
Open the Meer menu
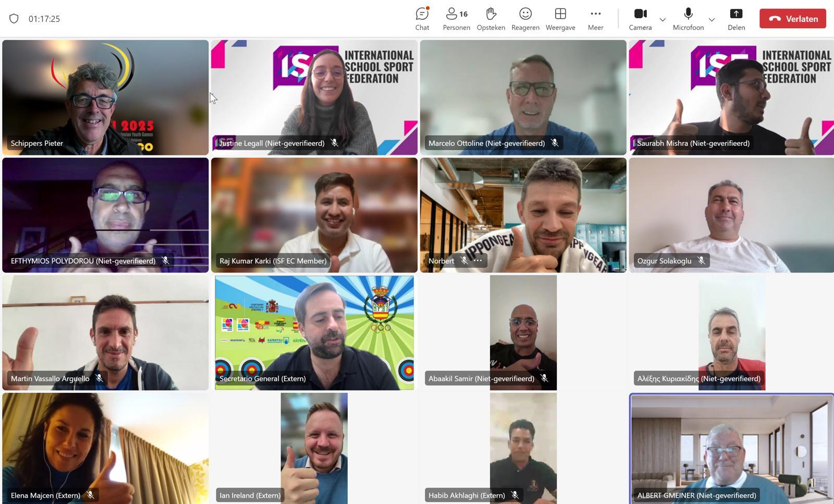click(x=595, y=19)
